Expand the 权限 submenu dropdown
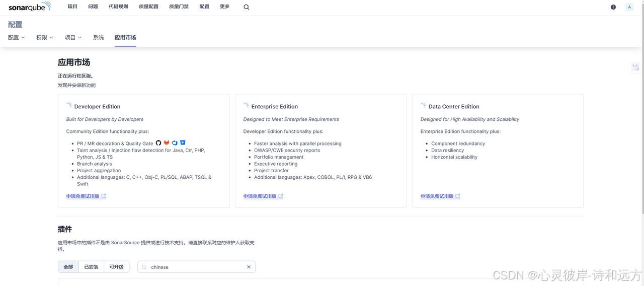The image size is (644, 286). 45,38
